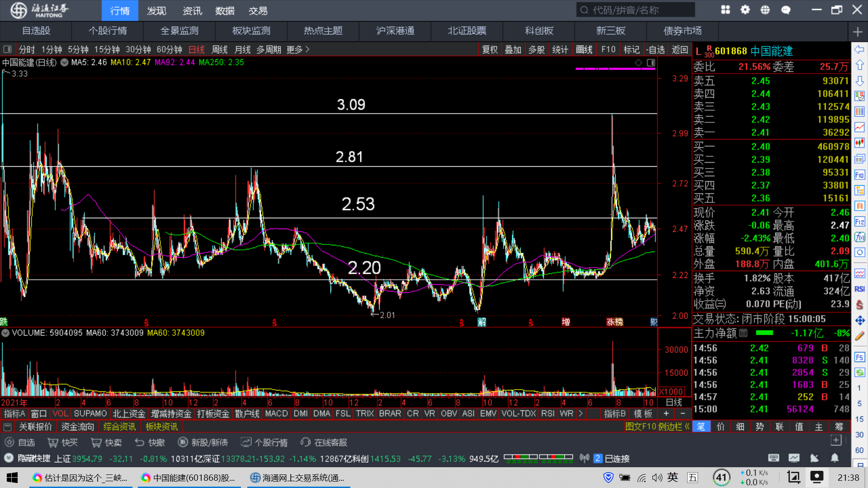Toggle the side panel icon at chart top-right
This screenshot has height=488, width=868.
tap(651, 63)
